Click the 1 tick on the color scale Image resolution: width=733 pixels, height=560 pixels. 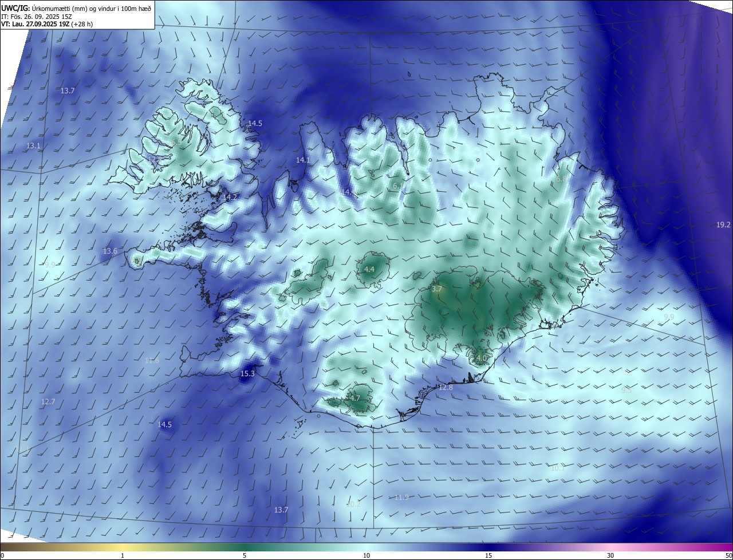123,556
